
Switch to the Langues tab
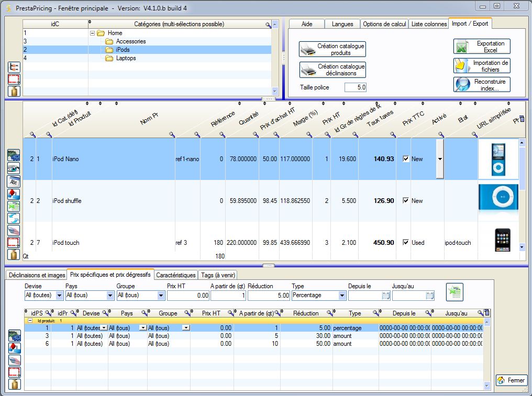click(342, 24)
